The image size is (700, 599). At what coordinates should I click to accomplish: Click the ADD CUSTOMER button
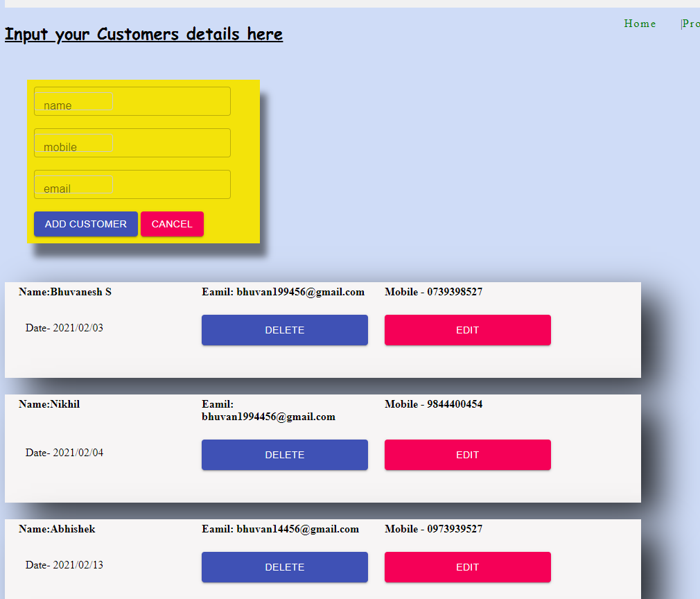[86, 224]
